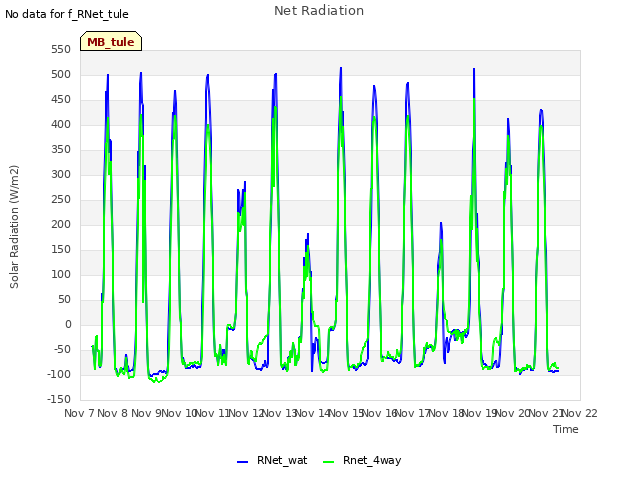Click the 100 y-axis tick label
The width and height of the screenshot is (640, 480).
click(61, 274)
